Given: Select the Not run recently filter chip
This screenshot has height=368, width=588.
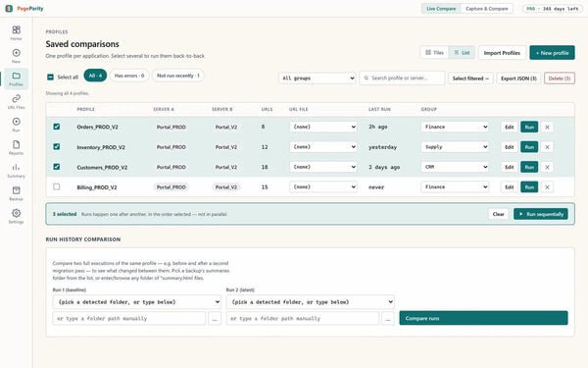Looking at the screenshot, I should coord(178,76).
